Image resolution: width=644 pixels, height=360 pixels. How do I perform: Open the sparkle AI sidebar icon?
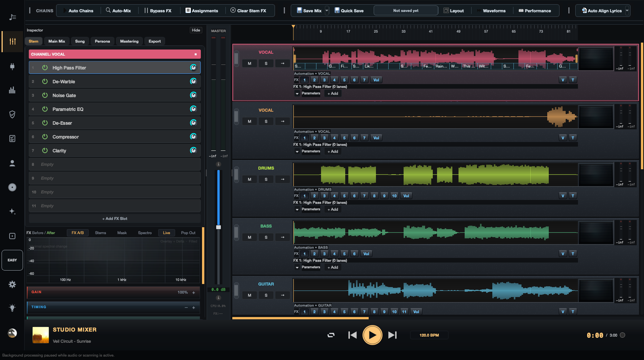[x=12, y=211]
